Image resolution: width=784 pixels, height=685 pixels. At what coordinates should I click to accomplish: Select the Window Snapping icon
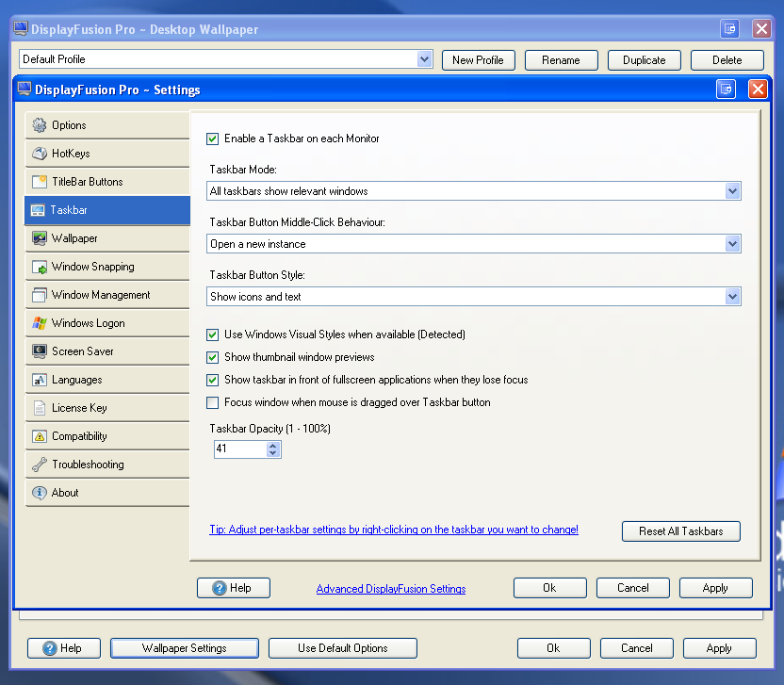[39, 267]
